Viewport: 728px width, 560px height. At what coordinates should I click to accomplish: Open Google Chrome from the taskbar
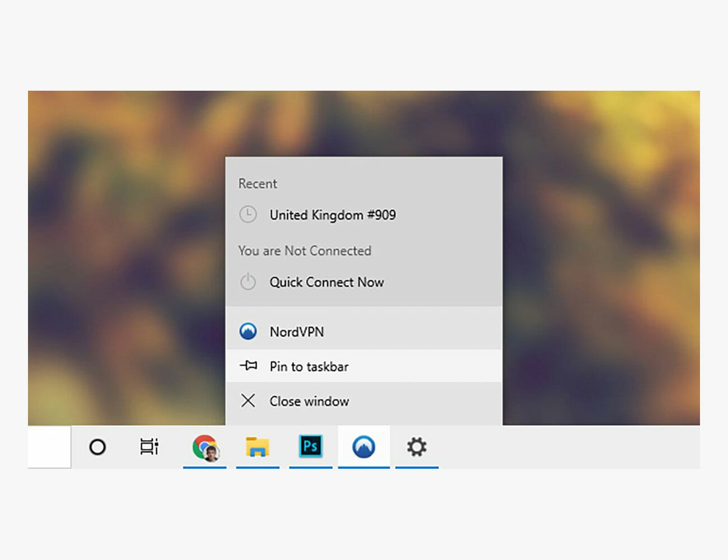pos(205,447)
